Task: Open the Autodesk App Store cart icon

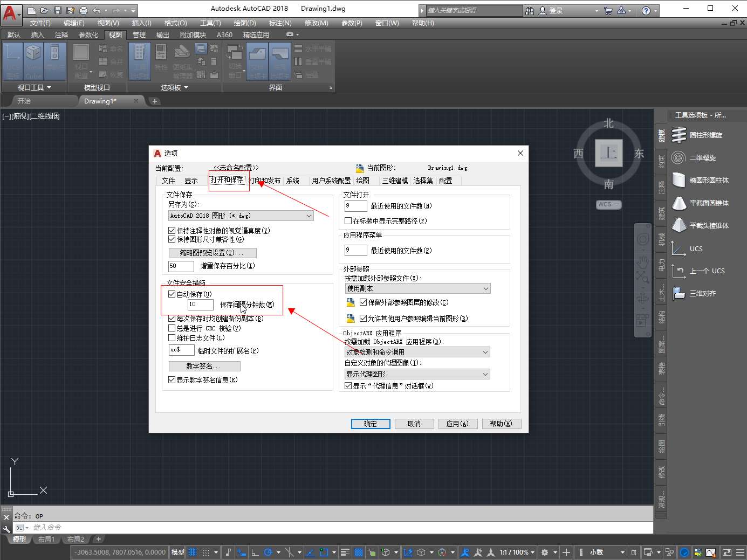Action: (608, 10)
